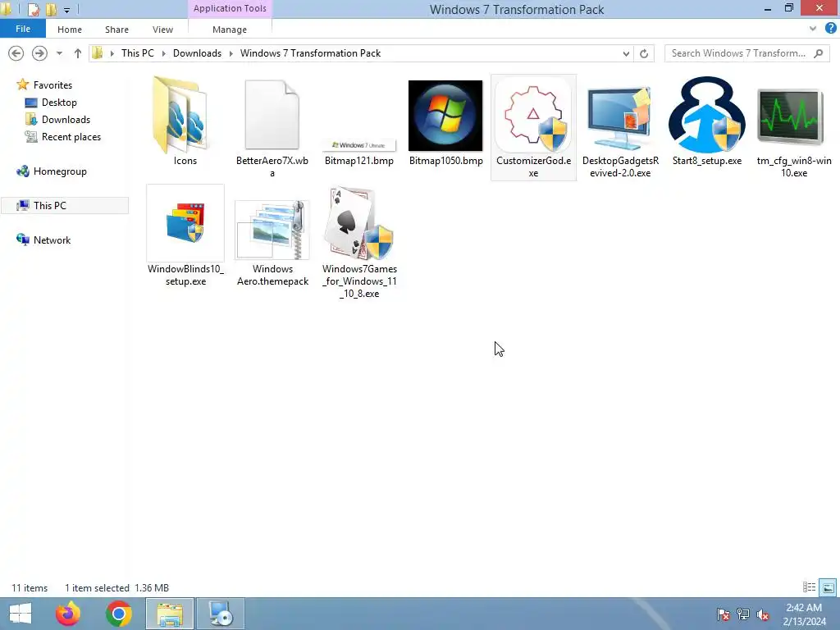840x630 pixels.
Task: Switch to the Large icons view layout
Action: 829,587
